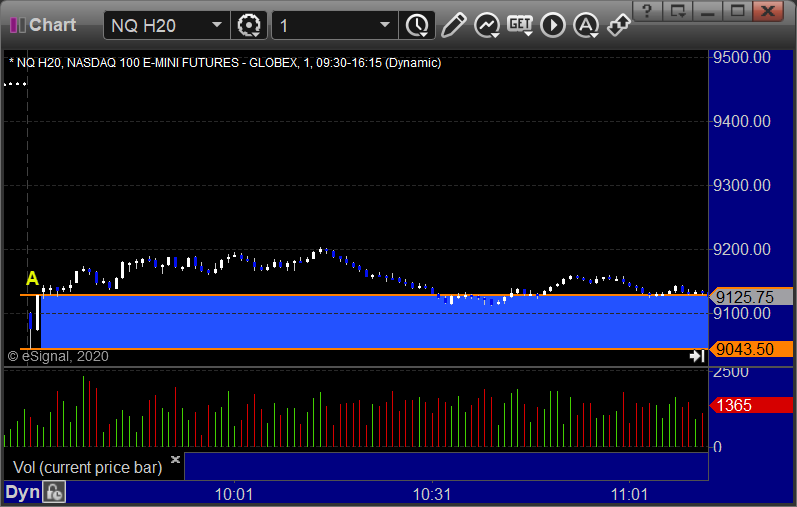Screen dimensions: 797x507
Task: Select the pencil drawing tool
Action: (x=453, y=25)
